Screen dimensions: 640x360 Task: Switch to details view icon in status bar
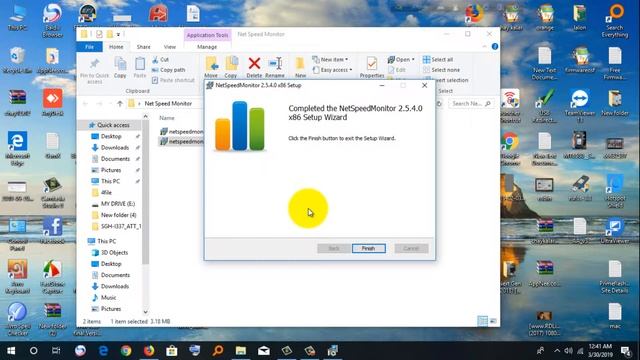pyautogui.click(x=482, y=321)
